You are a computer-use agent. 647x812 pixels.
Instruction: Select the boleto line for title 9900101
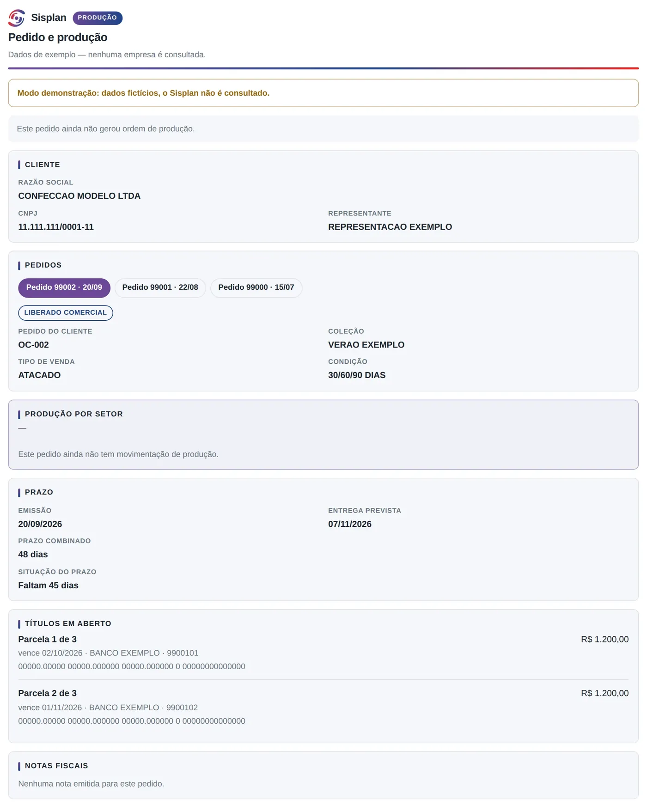132,666
